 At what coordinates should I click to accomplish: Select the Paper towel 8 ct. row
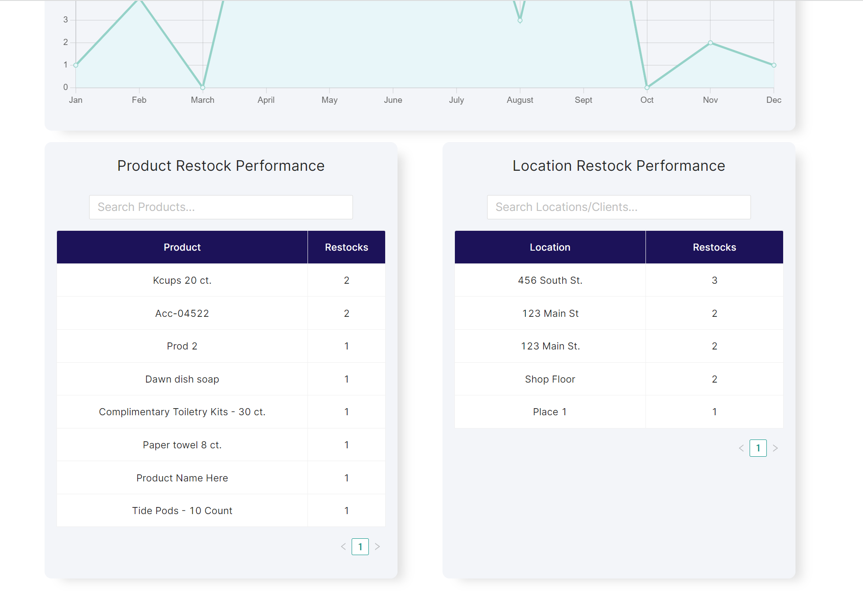click(x=221, y=445)
